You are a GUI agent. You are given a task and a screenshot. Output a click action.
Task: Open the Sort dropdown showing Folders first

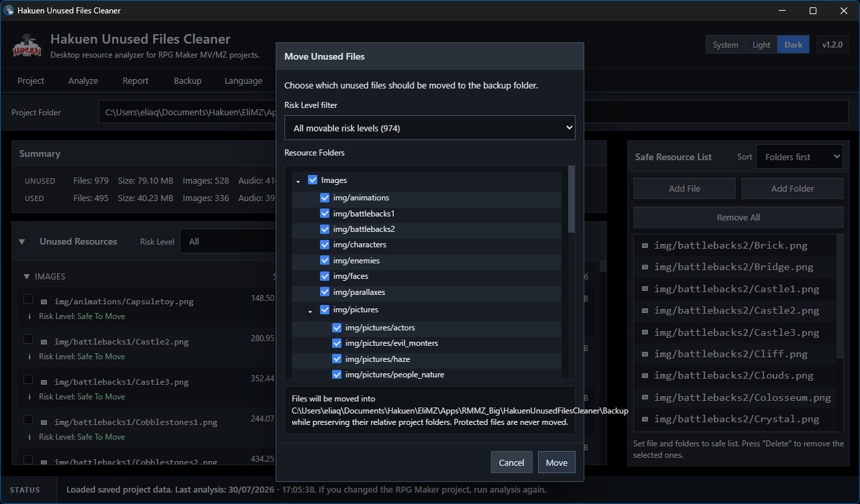point(800,157)
